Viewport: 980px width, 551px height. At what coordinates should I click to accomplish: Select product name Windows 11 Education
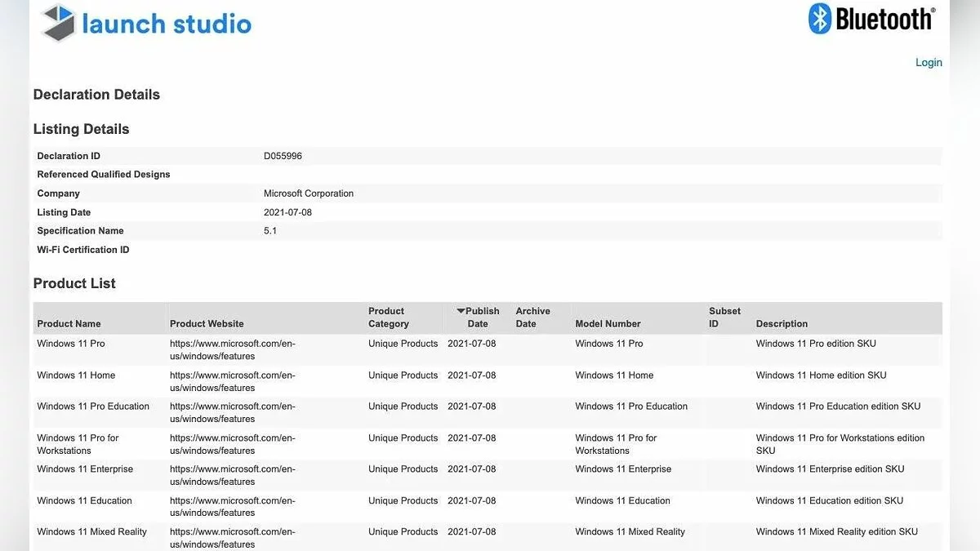coord(84,501)
